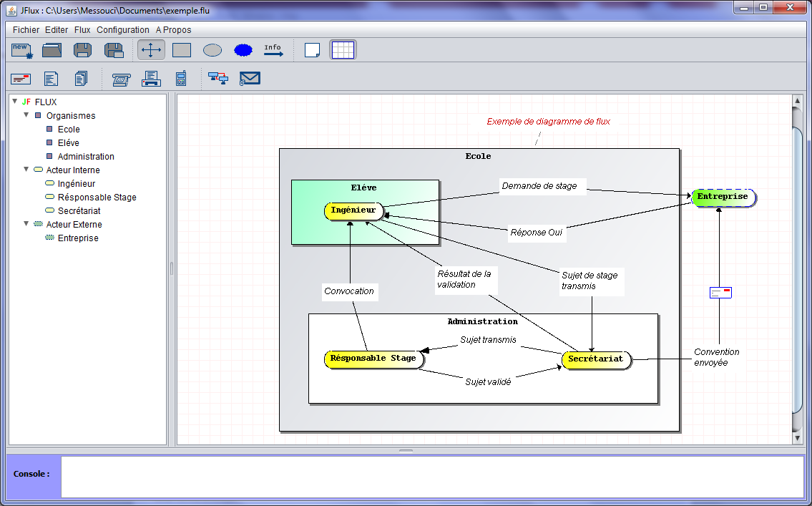The height and width of the screenshot is (506, 812).
Task: Open the Flux menu
Action: (x=82, y=30)
